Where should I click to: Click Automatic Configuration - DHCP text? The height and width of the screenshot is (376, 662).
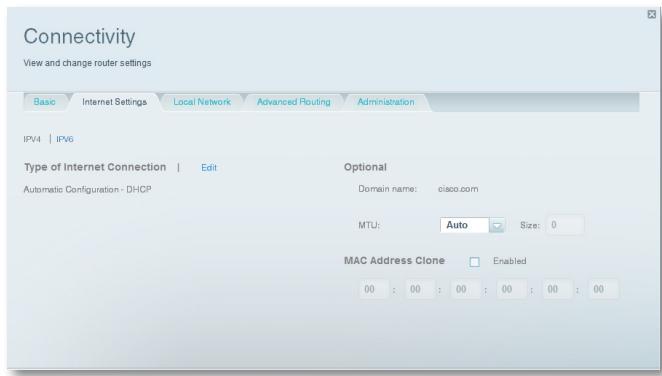click(x=87, y=189)
